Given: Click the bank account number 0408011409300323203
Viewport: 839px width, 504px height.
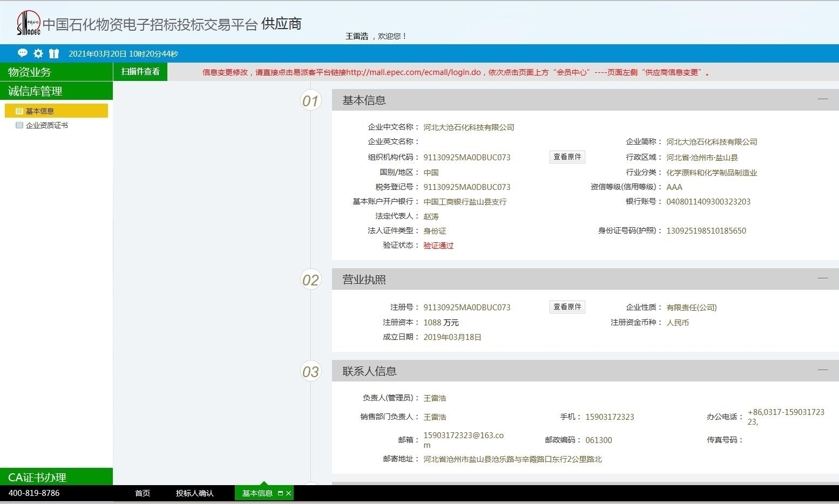Looking at the screenshot, I should (x=708, y=202).
